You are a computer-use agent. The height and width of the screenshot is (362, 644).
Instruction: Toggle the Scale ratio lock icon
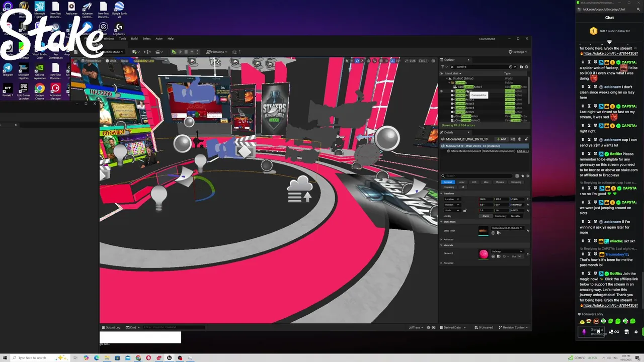click(465, 211)
